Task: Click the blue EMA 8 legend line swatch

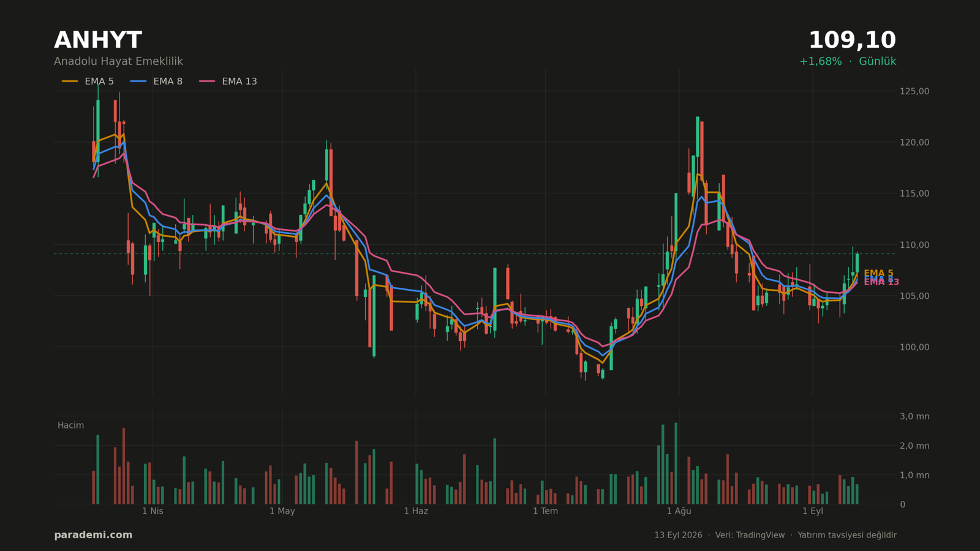Action: [x=138, y=81]
